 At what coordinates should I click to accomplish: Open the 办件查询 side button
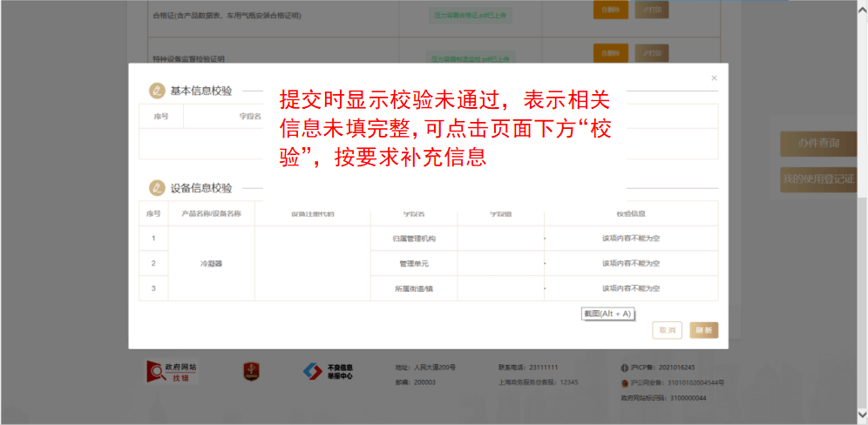coord(818,143)
